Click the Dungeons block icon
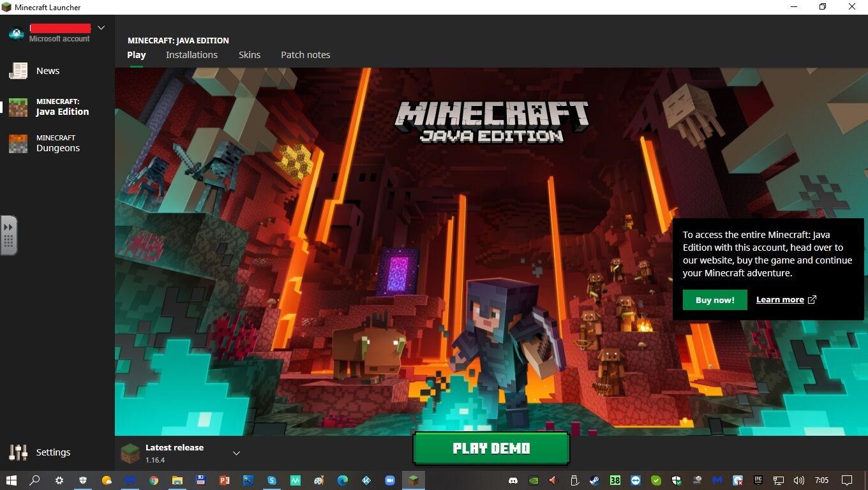Image resolution: width=868 pixels, height=490 pixels. pyautogui.click(x=18, y=144)
